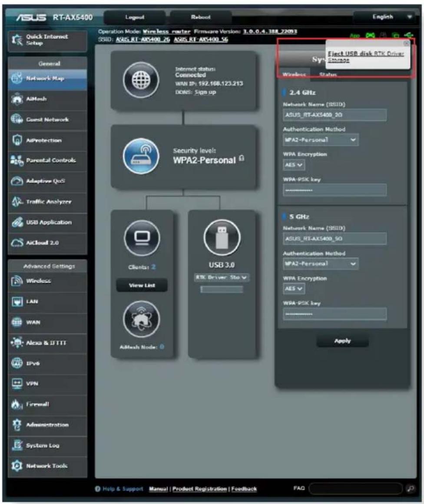Open Alexa & IFTTT icon
Viewport: 424px width, 504px height.
point(17,343)
